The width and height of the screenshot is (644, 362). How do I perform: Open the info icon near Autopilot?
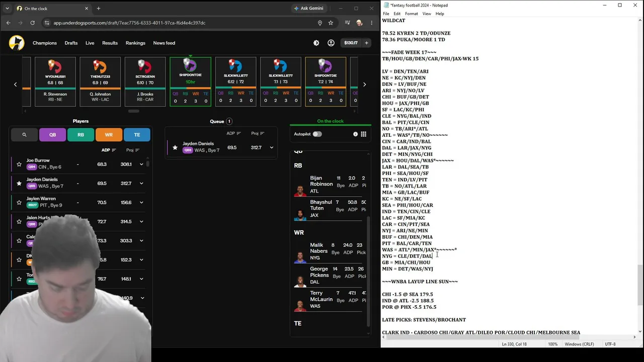coord(355,134)
